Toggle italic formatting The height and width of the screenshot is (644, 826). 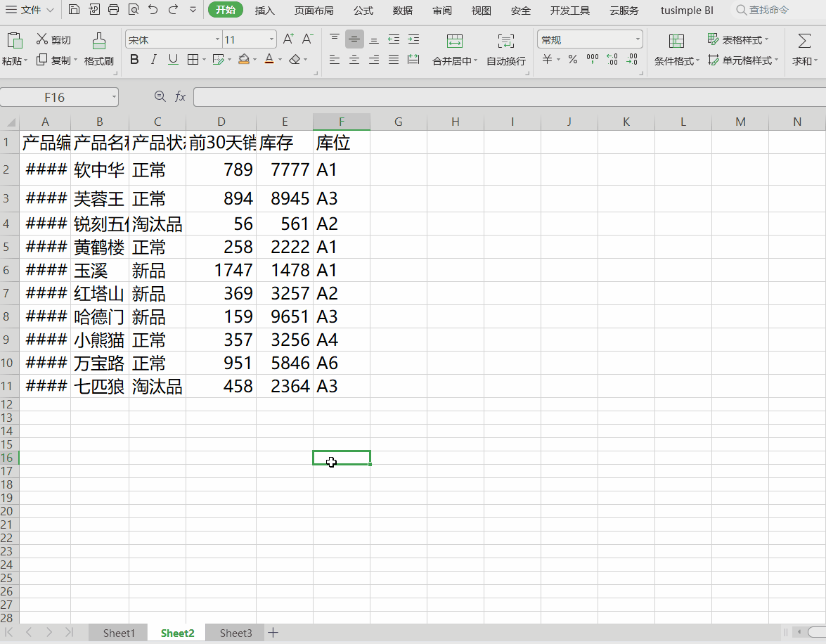(x=154, y=60)
